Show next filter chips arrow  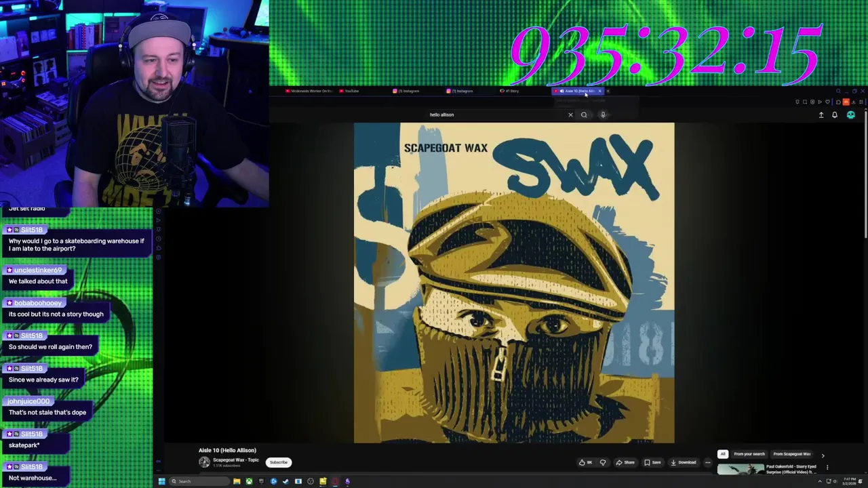point(823,455)
